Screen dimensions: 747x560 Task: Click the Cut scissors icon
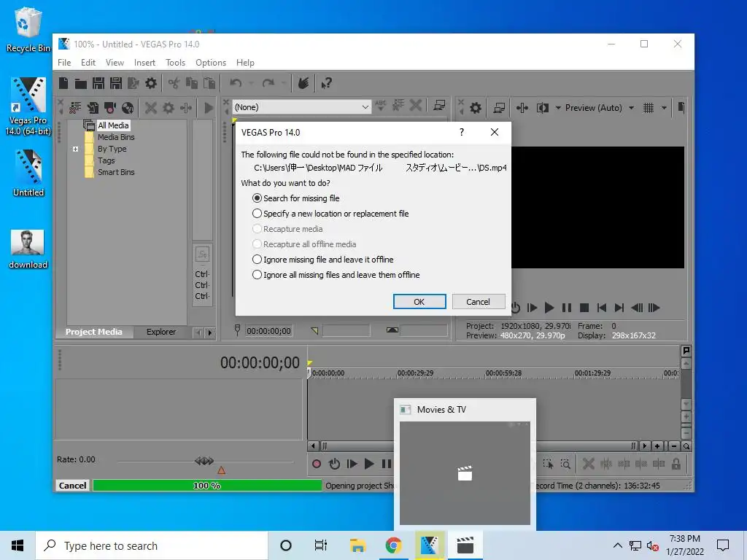tap(174, 83)
